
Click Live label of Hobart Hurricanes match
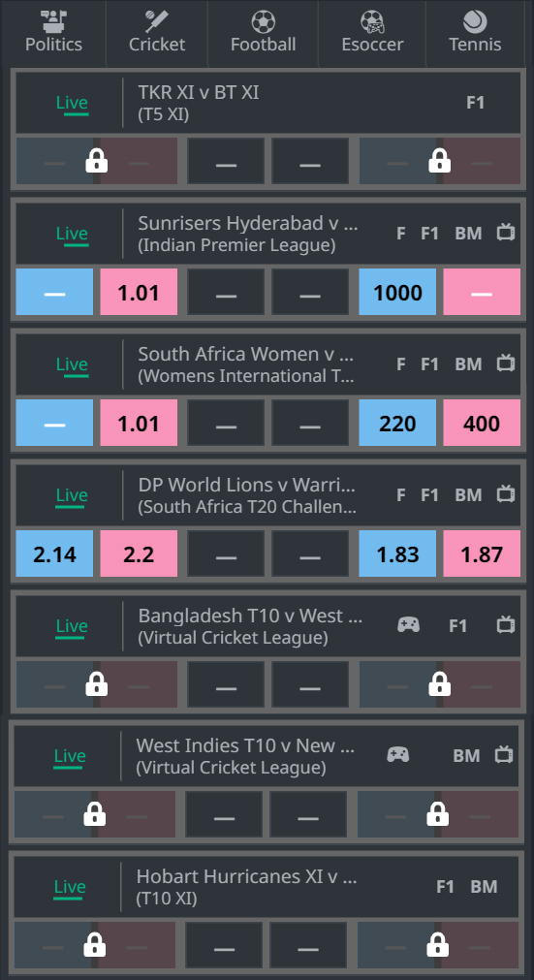[70, 887]
